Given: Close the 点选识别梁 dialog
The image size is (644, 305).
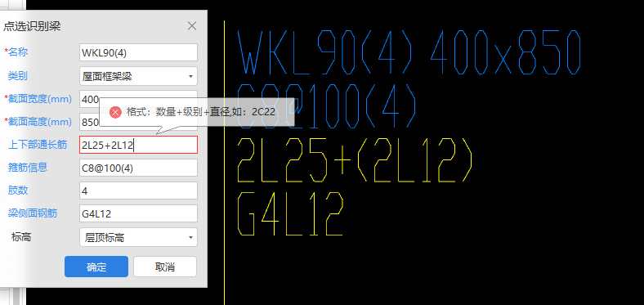Looking at the screenshot, I should [192, 26].
